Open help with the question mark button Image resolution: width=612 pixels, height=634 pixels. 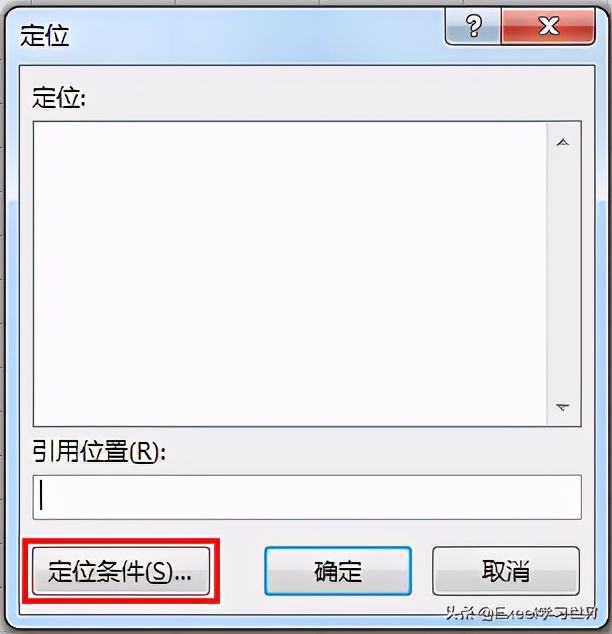473,26
